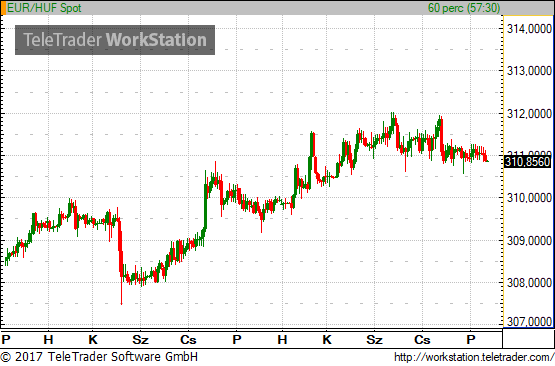
Task: Click the TeleTrader WorkStation watermark logo
Action: [115, 40]
